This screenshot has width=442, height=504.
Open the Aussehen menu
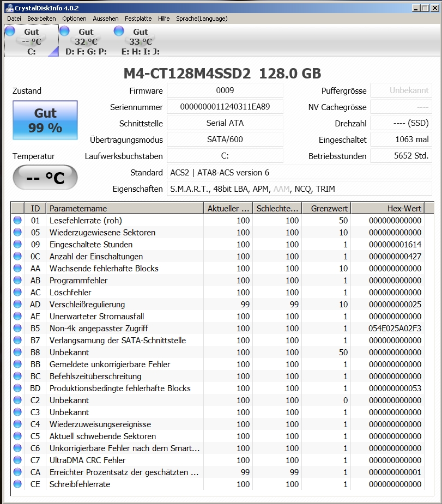[x=105, y=19]
